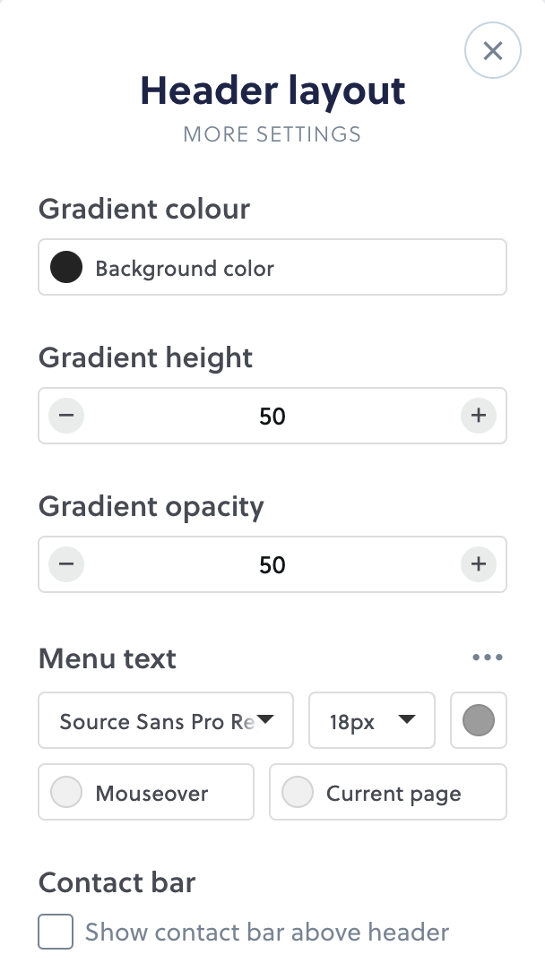This screenshot has height=980, width=545.
Task: Increase the Gradient opacity value
Action: [479, 564]
